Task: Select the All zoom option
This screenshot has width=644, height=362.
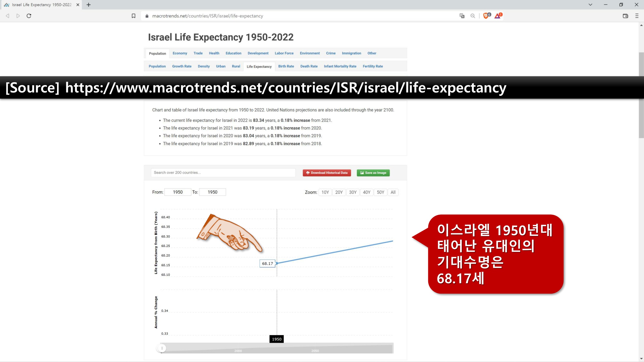Action: [x=393, y=192]
